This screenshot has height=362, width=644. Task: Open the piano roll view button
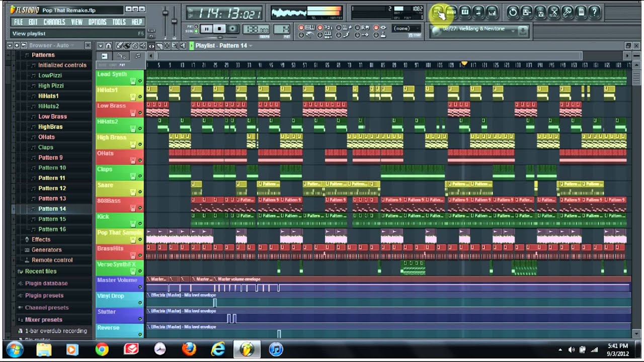(465, 12)
